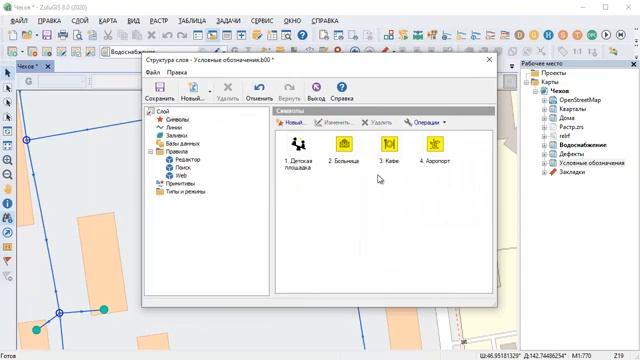Image resolution: width=640 pixels, height=360 pixels.
Task: Select Примитивы in the structure tree
Action: coord(180,184)
